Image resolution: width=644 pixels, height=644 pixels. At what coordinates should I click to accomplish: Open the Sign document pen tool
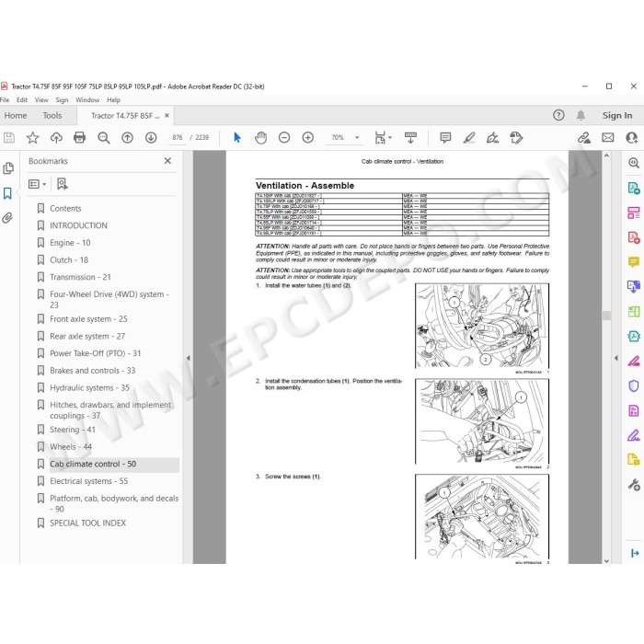tap(492, 138)
